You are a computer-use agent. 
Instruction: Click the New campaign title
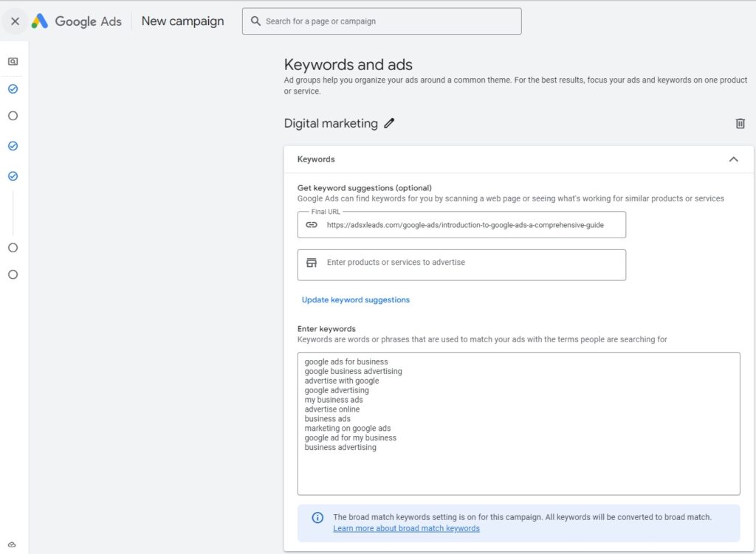(x=183, y=21)
